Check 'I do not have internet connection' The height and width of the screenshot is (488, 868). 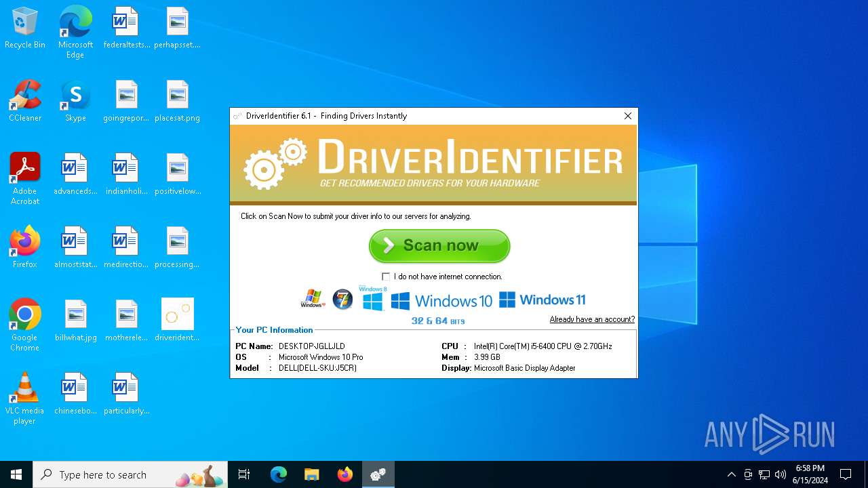pos(386,277)
